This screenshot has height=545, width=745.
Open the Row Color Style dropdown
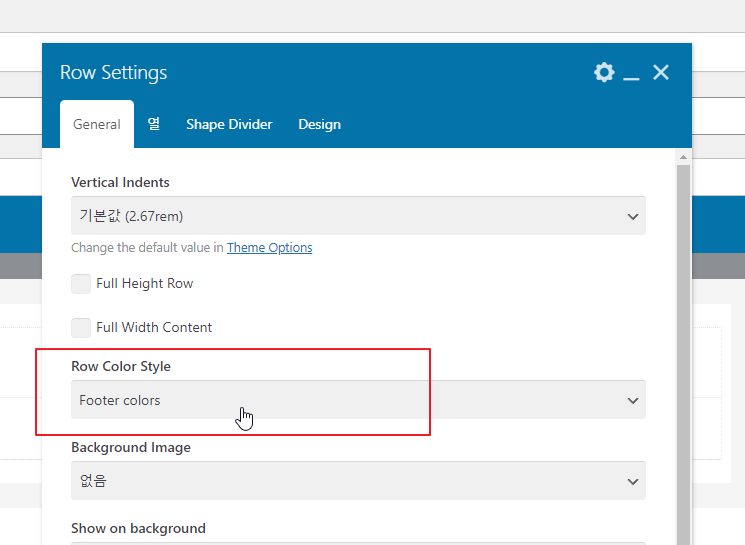coord(358,400)
